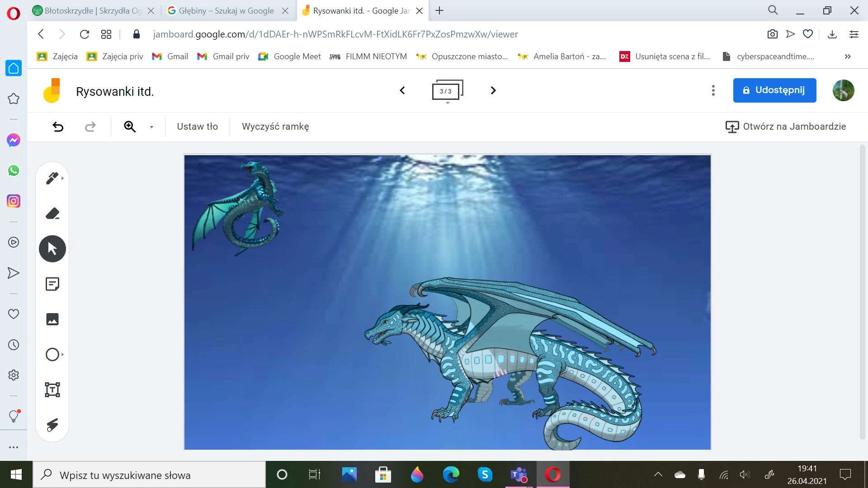Activate the Laser pointer tool

point(52,425)
